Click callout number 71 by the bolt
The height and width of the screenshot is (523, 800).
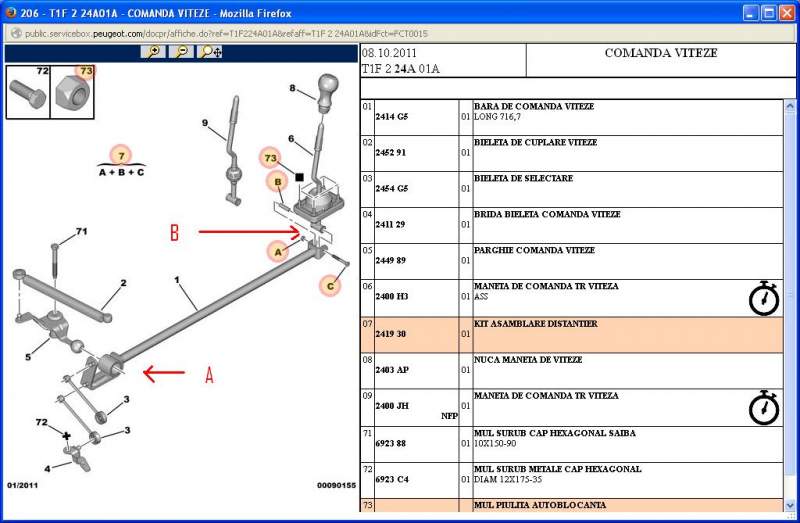pyautogui.click(x=82, y=231)
